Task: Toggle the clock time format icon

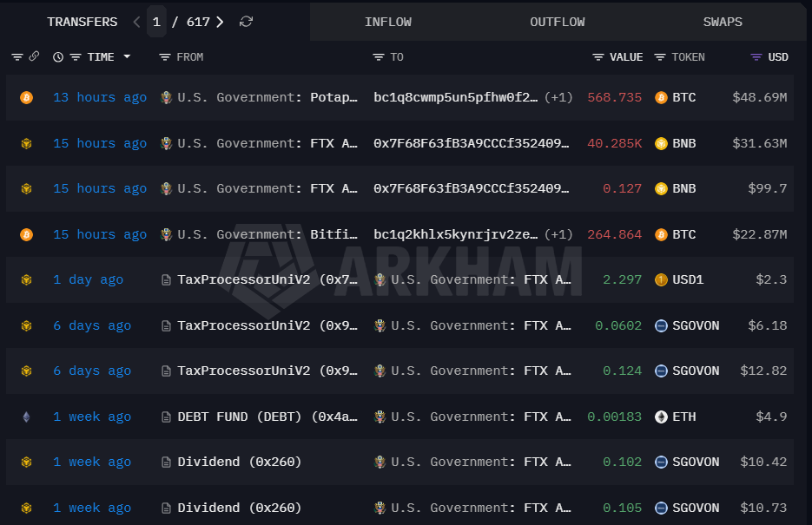Action: coord(58,57)
